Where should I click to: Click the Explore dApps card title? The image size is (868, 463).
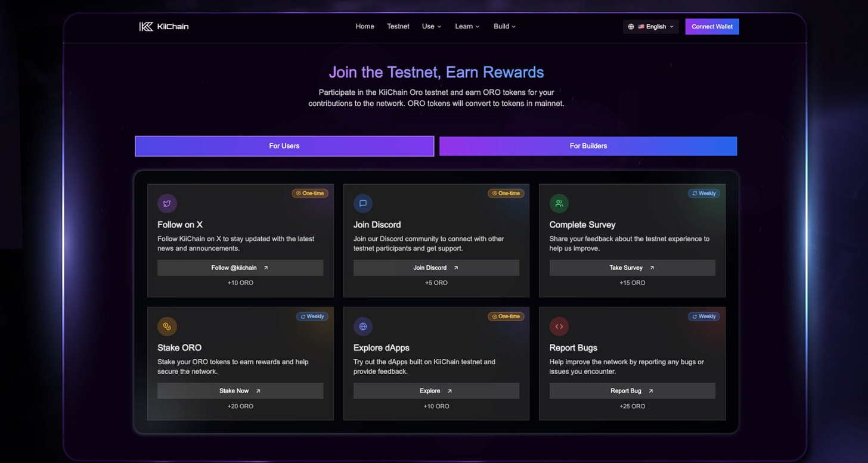tap(382, 348)
